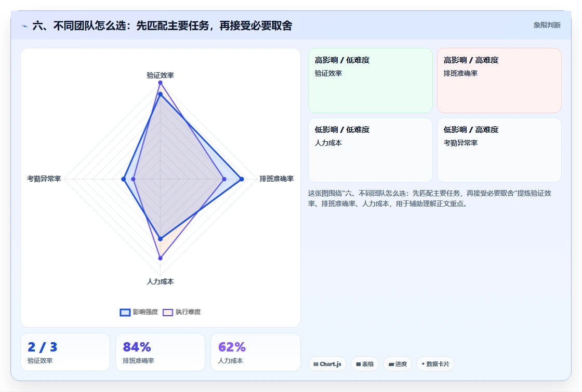The height and width of the screenshot is (392, 582).
Task: Click the 象限判断 tag in the header
Action: pos(547,25)
